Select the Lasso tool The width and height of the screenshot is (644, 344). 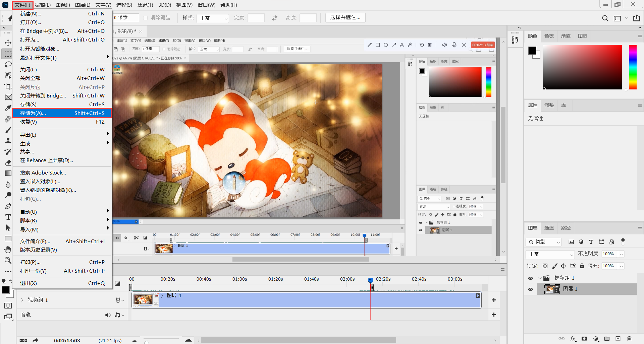coord(8,65)
